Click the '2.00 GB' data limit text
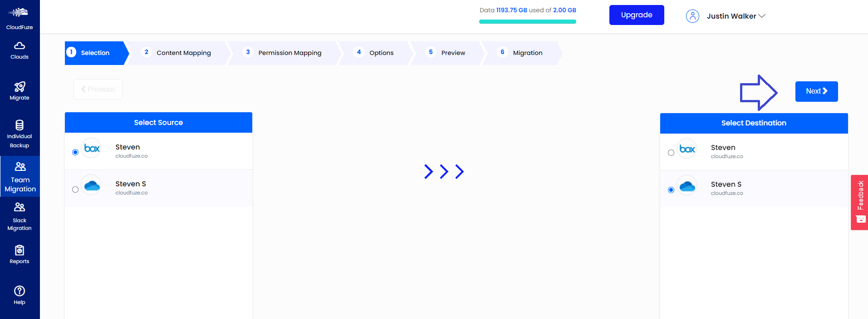 pos(564,10)
